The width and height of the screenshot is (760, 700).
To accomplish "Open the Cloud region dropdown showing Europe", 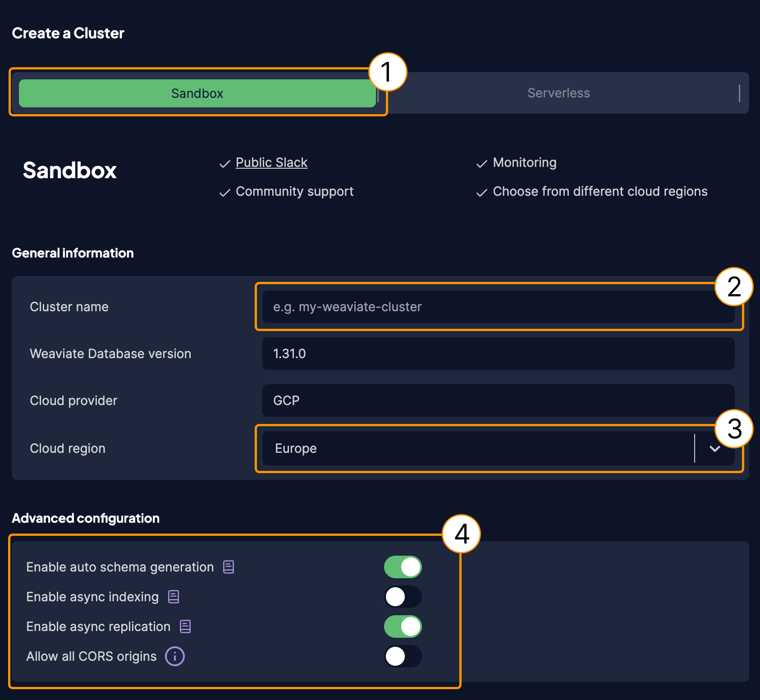I will (498, 448).
